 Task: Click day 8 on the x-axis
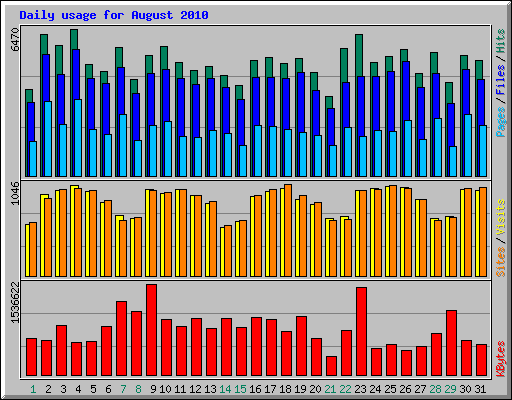pyautogui.click(x=138, y=389)
